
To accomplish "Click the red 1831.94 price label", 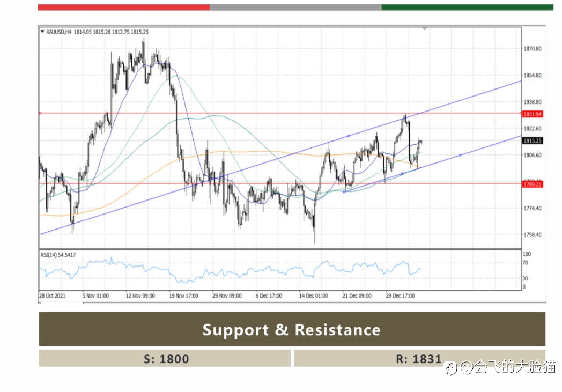I will (533, 114).
